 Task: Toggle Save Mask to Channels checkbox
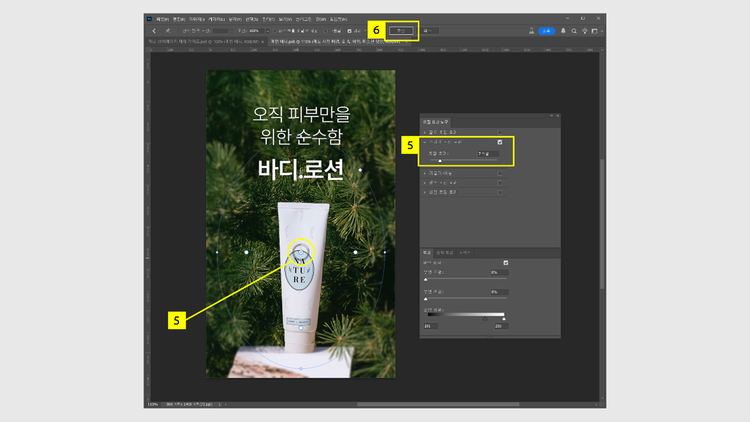pos(275,31)
